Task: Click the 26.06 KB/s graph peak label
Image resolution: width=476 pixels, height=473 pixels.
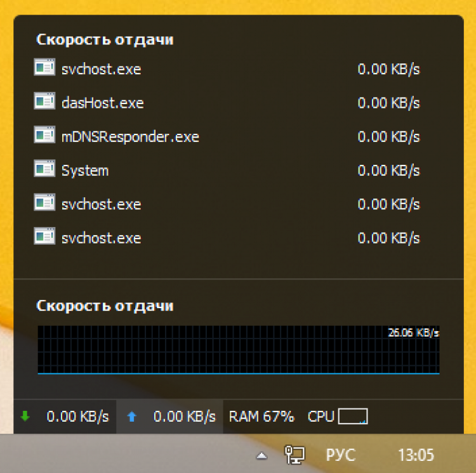Action: 413,332
